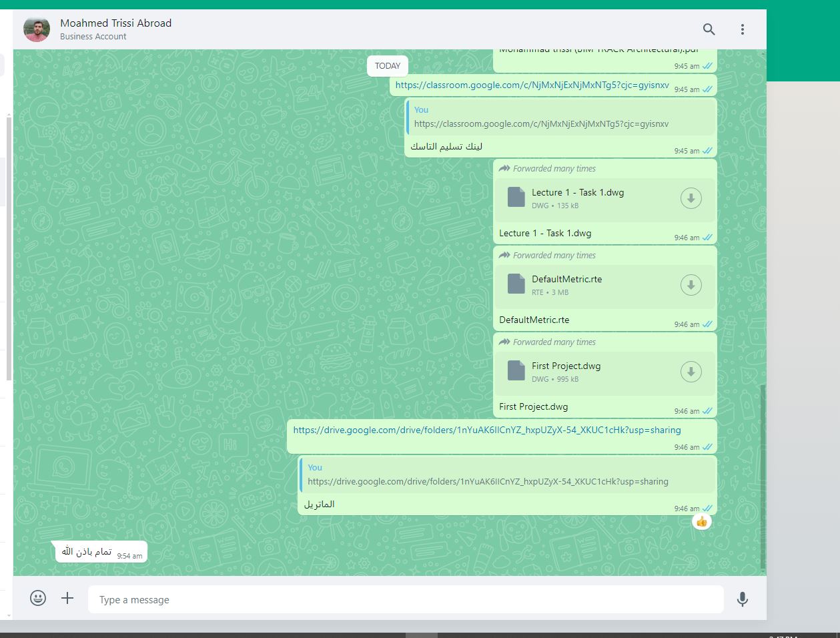
Task: Open contact info via Moahmed Trissi Abroad name
Action: (x=115, y=23)
